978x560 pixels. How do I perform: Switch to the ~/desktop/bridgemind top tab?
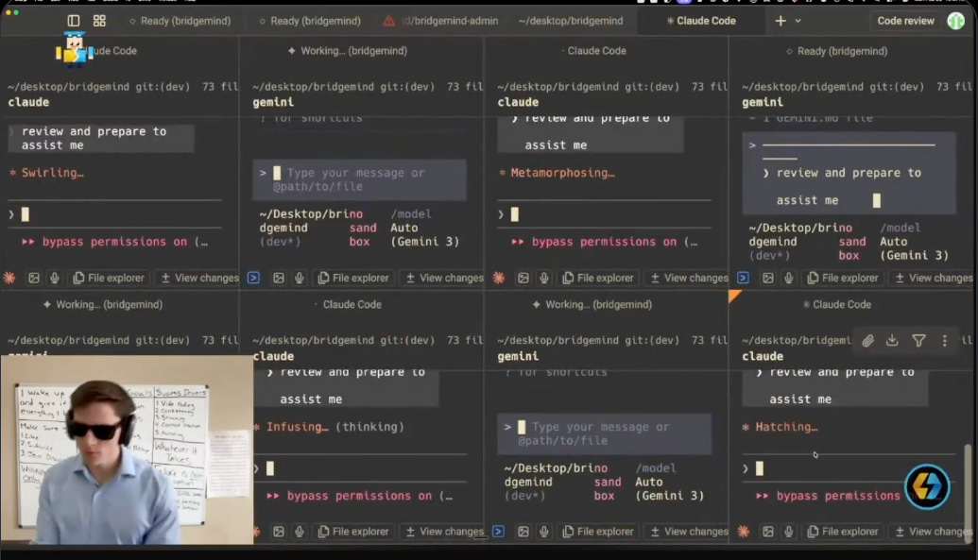click(x=570, y=21)
